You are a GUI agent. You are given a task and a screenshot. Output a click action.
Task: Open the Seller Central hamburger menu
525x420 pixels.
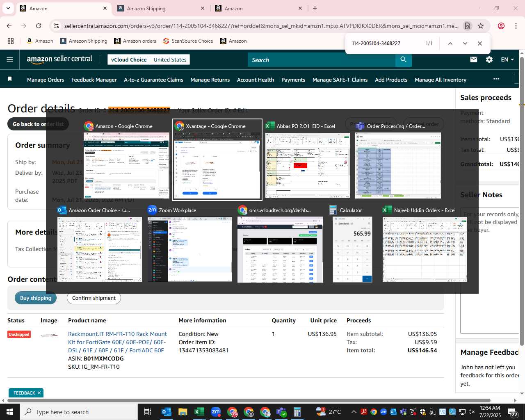click(x=10, y=59)
